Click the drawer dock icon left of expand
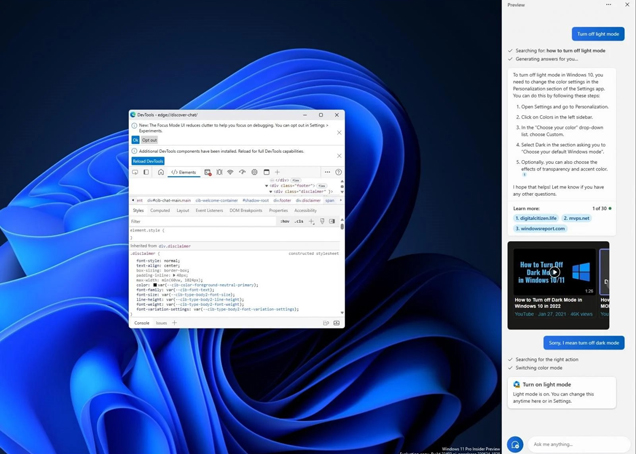Screen dimensions: 636x454 pos(326,323)
